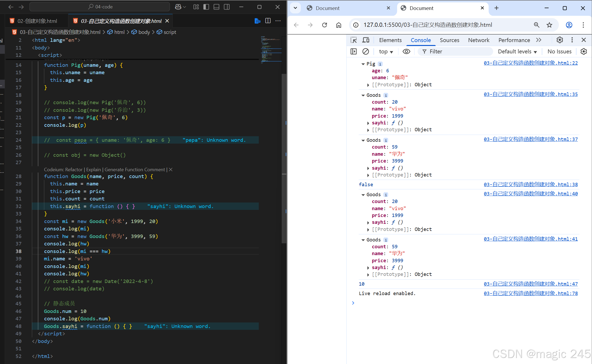
Task: Open the 02-创建对象.html editor tab
Action: click(37, 21)
